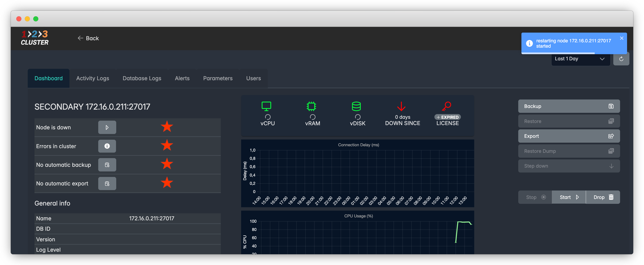Click calendar icon beside No automatic export
644x265 pixels.
(x=107, y=184)
